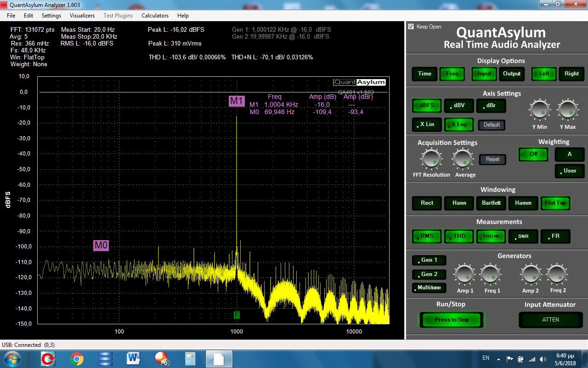Open Microsoft Word from the taskbar
Screen dimensions: 588x368
133,358
